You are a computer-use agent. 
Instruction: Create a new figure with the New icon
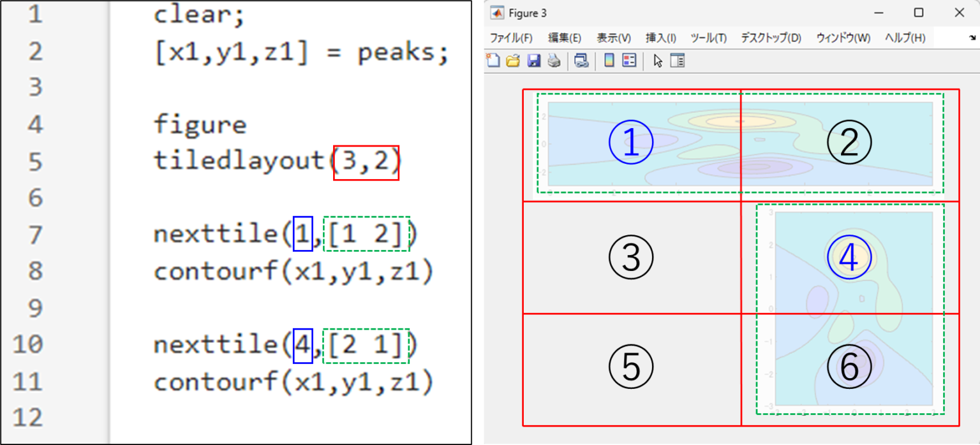[x=493, y=61]
